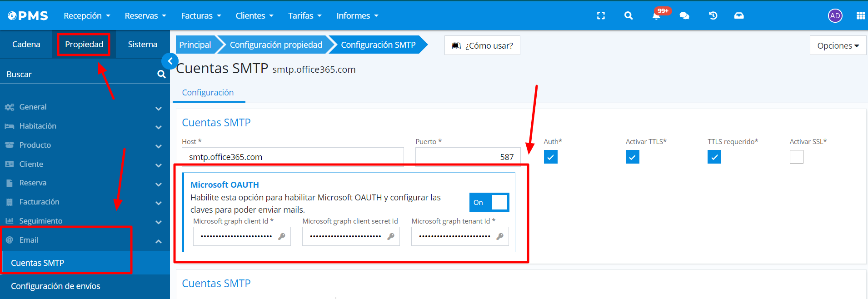Click the history clock icon
The width and height of the screenshot is (868, 299).
[713, 16]
